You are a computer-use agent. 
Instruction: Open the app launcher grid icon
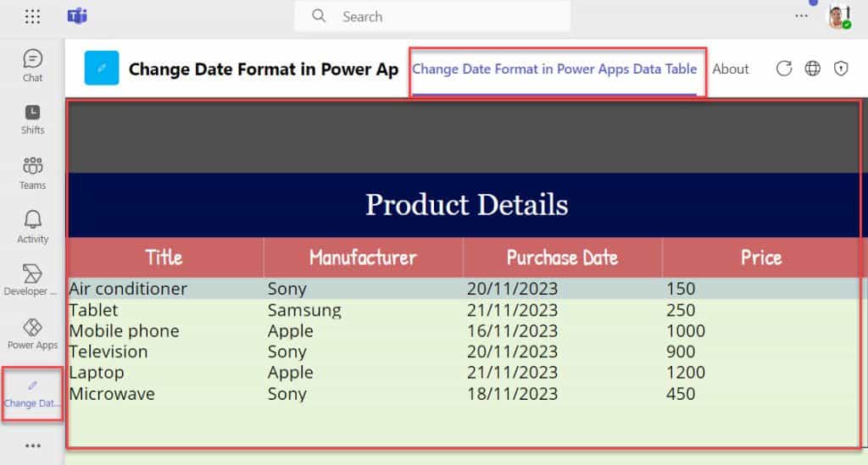[x=33, y=17]
